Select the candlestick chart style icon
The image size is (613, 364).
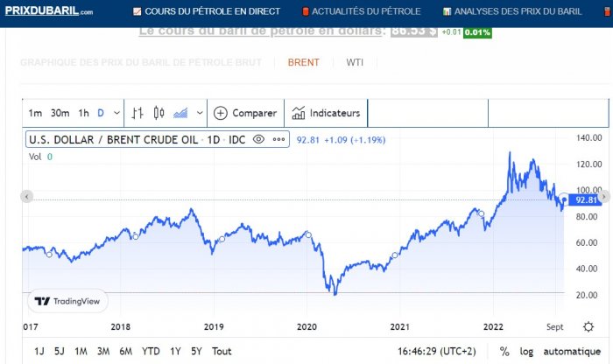[159, 113]
